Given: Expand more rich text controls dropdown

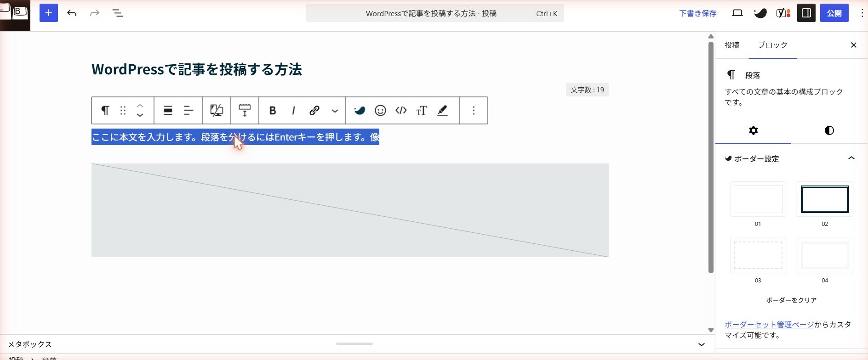Looking at the screenshot, I should (x=335, y=110).
